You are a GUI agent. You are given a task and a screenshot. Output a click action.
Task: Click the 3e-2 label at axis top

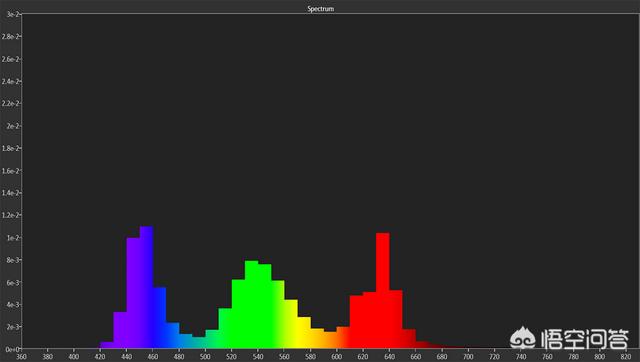point(12,14)
